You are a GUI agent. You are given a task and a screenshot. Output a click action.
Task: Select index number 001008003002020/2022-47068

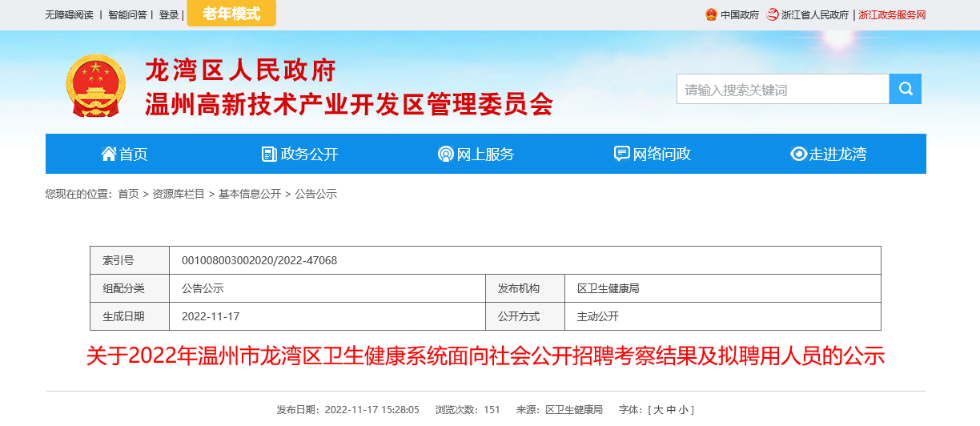[x=259, y=260]
